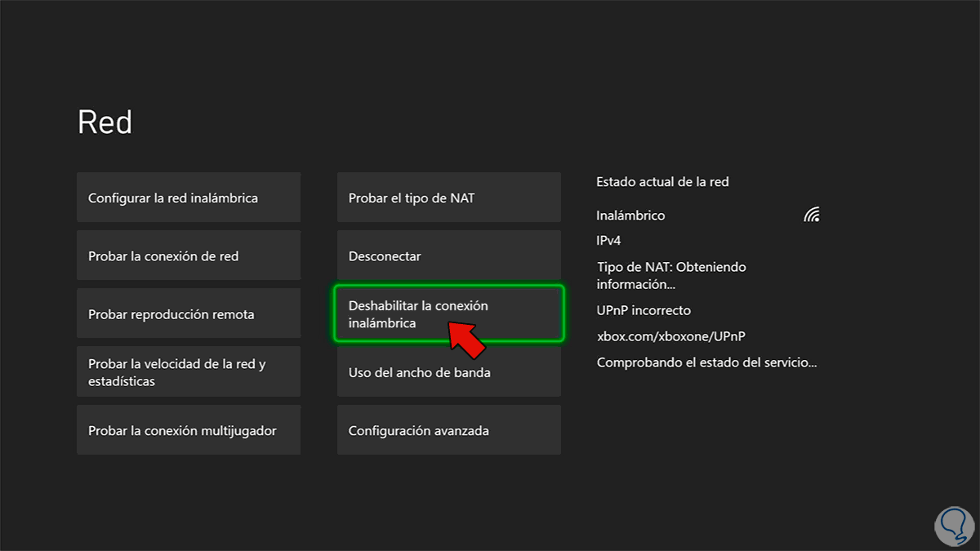Open Probar la velocidad de la red y estadísticas
Viewport: 980px width, 551px height.
[189, 372]
